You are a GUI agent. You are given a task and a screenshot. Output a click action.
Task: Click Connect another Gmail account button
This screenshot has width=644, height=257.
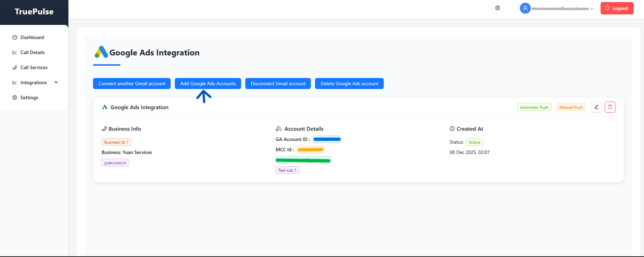click(x=132, y=83)
